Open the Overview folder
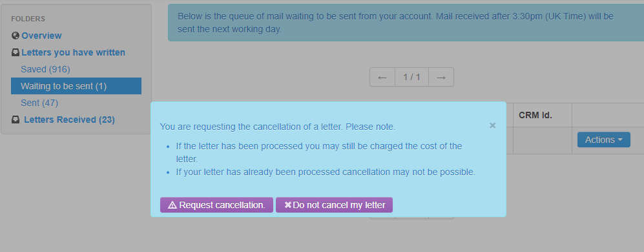The width and height of the screenshot is (644, 252). (41, 36)
